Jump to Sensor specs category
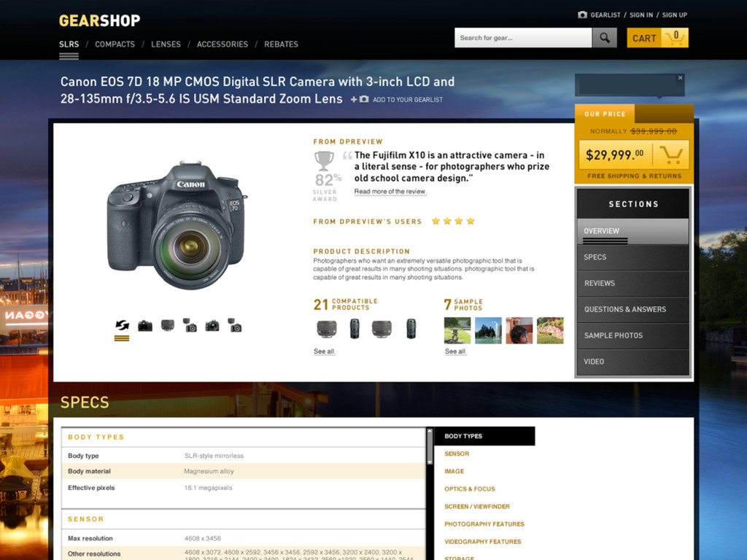Screen dimensions: 747x560 457,454
